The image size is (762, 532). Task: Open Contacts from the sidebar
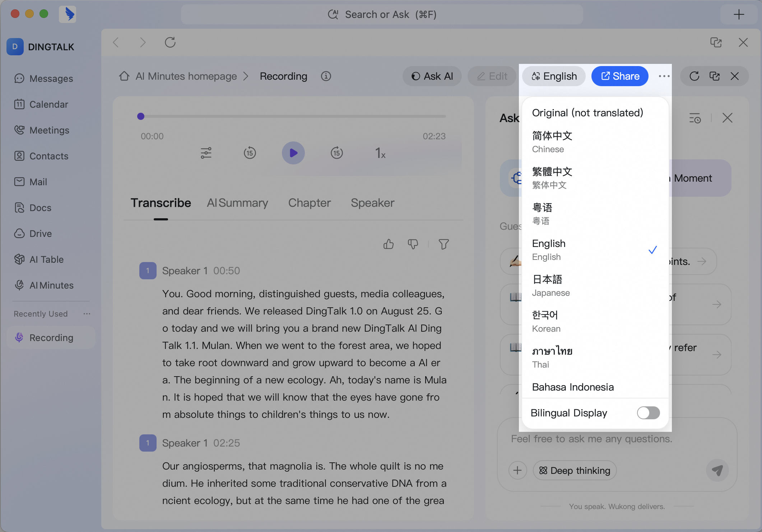click(x=51, y=156)
